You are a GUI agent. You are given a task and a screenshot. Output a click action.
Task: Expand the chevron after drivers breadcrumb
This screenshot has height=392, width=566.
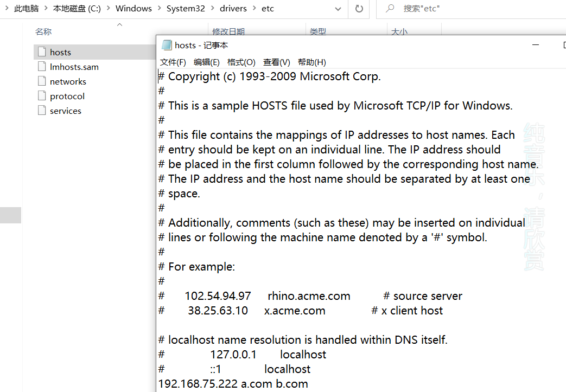[254, 8]
